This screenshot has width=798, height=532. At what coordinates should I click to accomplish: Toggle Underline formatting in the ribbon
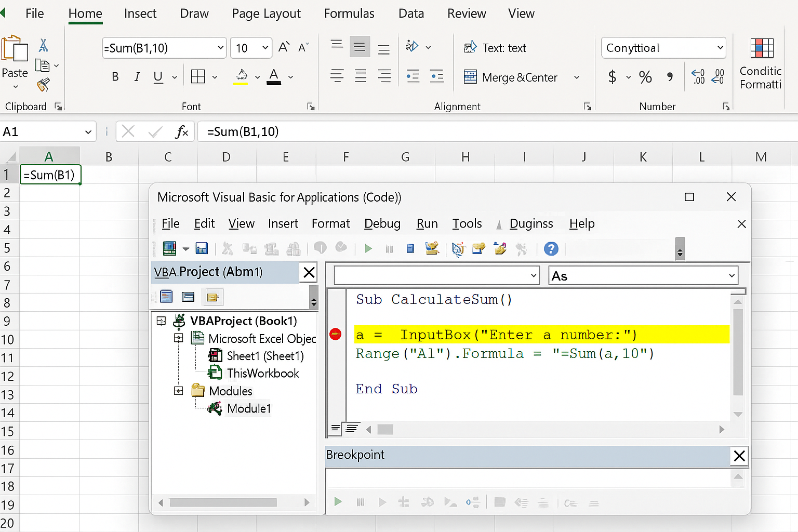(158, 77)
